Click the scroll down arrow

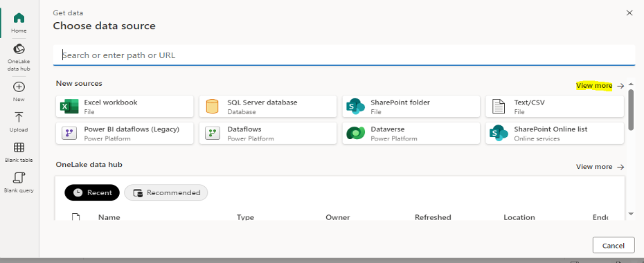[x=631, y=214]
